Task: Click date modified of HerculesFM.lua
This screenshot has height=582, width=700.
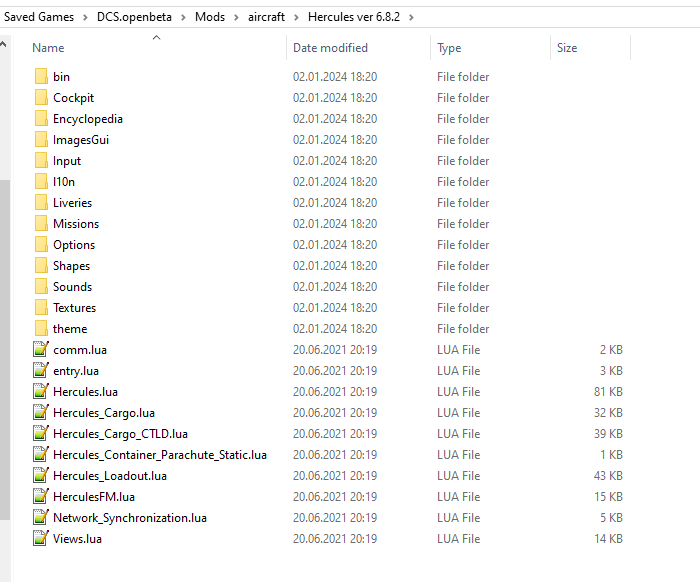Action: tap(335, 496)
